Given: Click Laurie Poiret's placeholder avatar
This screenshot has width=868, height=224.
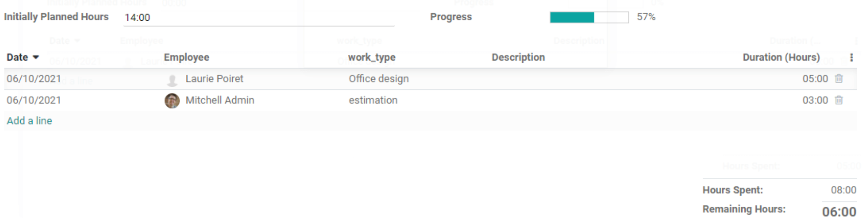Looking at the screenshot, I should (x=172, y=79).
